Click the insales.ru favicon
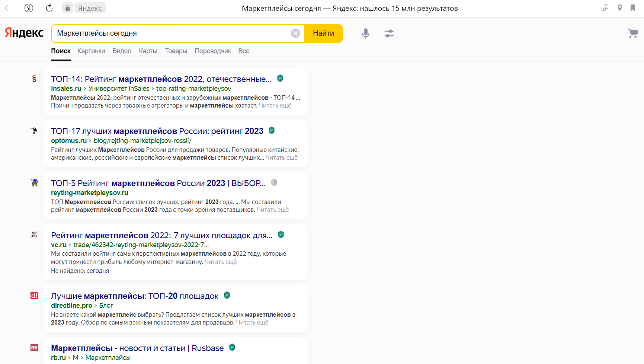This screenshot has height=364, width=644. 34,79
